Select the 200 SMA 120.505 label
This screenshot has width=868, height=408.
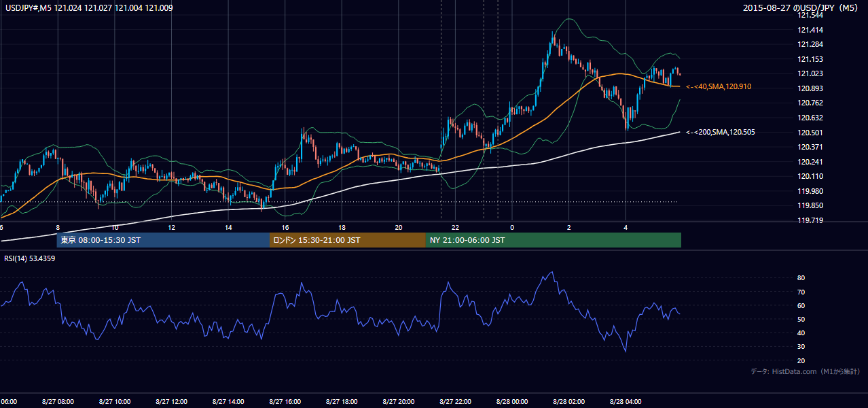(721, 133)
